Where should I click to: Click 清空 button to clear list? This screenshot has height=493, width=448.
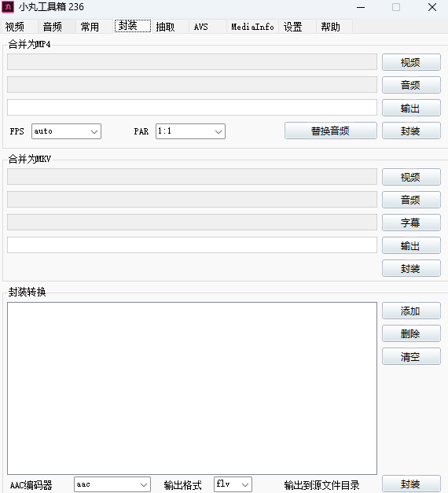point(411,356)
